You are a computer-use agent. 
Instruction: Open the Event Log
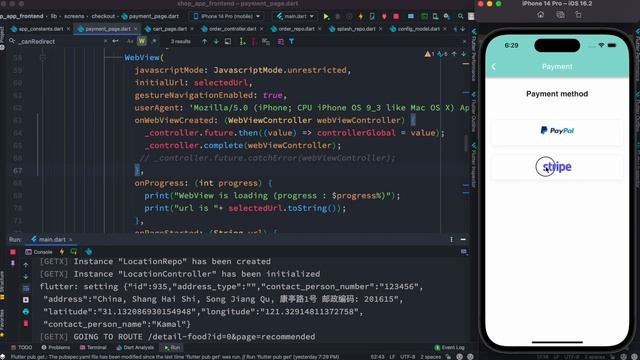click(x=449, y=347)
